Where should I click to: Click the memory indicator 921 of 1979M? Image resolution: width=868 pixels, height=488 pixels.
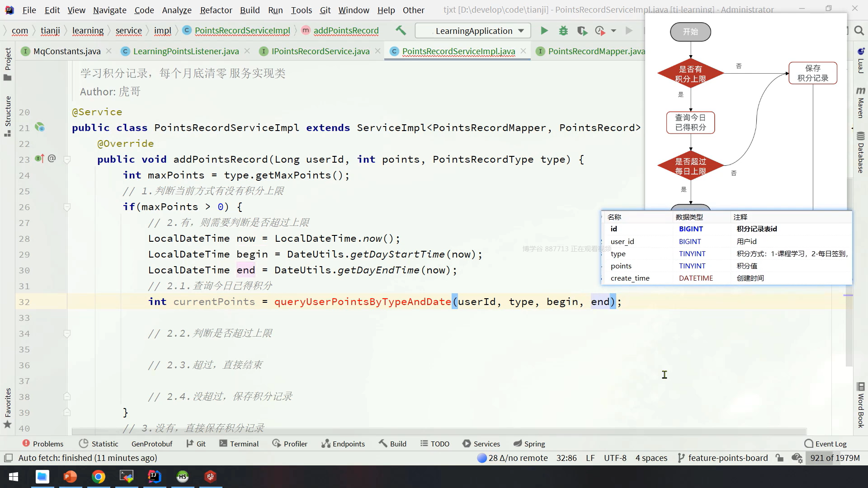pos(835,458)
